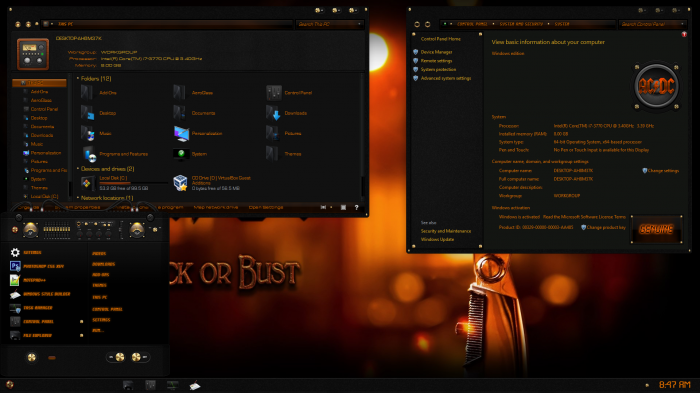Click the help question mark in This PC
Screen dimensions: 700x393
coord(356,207)
